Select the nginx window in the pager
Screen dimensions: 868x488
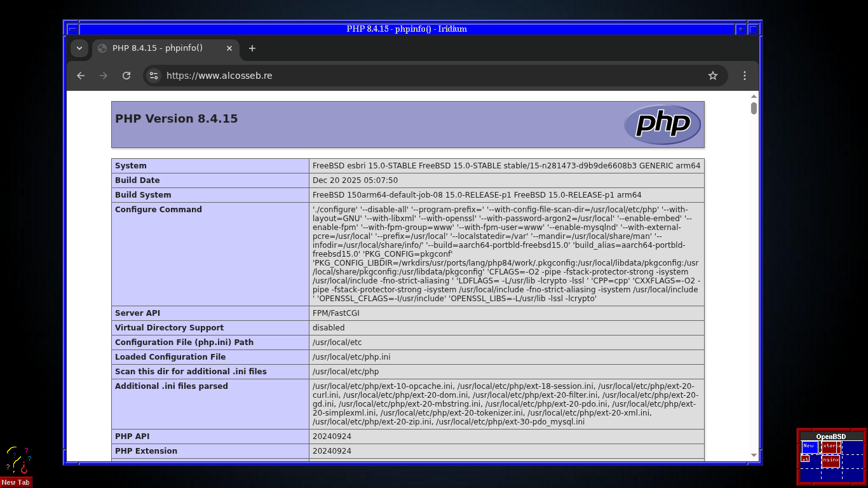[831, 461]
